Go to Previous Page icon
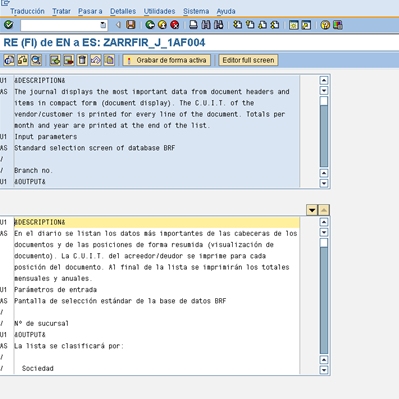 (x=250, y=25)
